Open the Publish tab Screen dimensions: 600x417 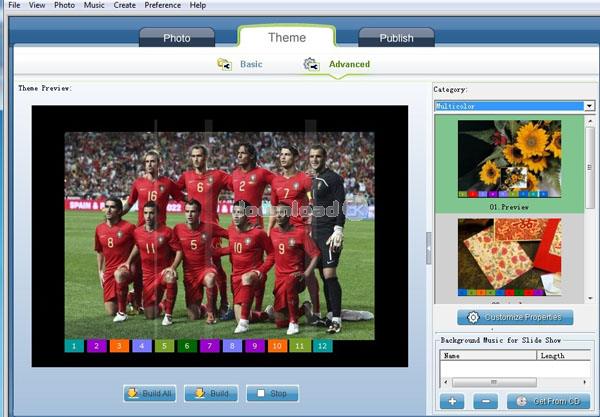(396, 38)
